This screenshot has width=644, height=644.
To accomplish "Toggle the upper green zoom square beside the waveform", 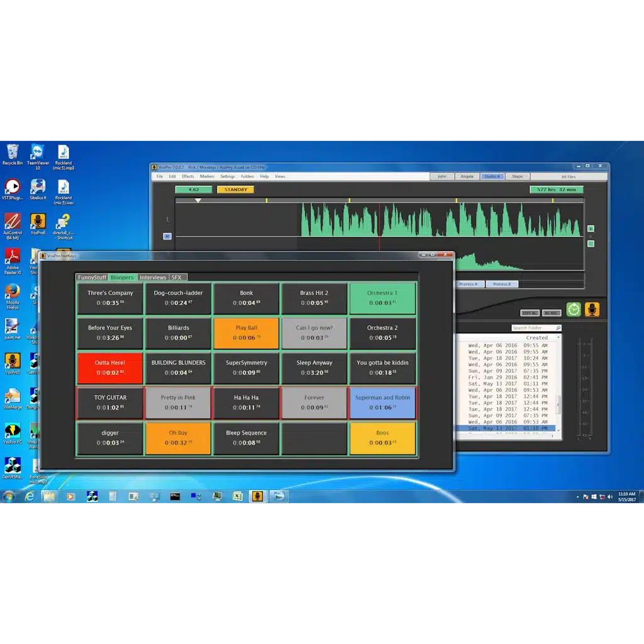I will [591, 228].
